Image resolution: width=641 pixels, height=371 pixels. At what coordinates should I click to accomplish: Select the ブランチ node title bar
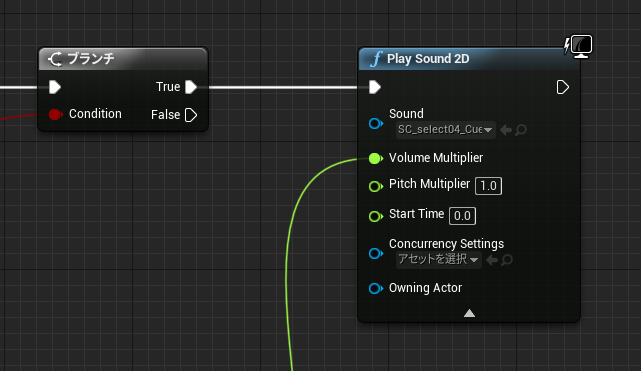pyautogui.click(x=123, y=59)
